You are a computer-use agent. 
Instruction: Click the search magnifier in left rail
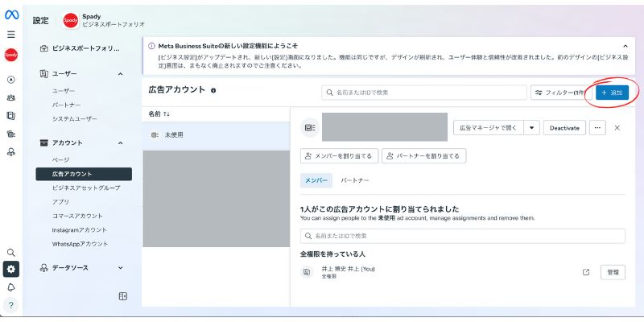tap(11, 252)
